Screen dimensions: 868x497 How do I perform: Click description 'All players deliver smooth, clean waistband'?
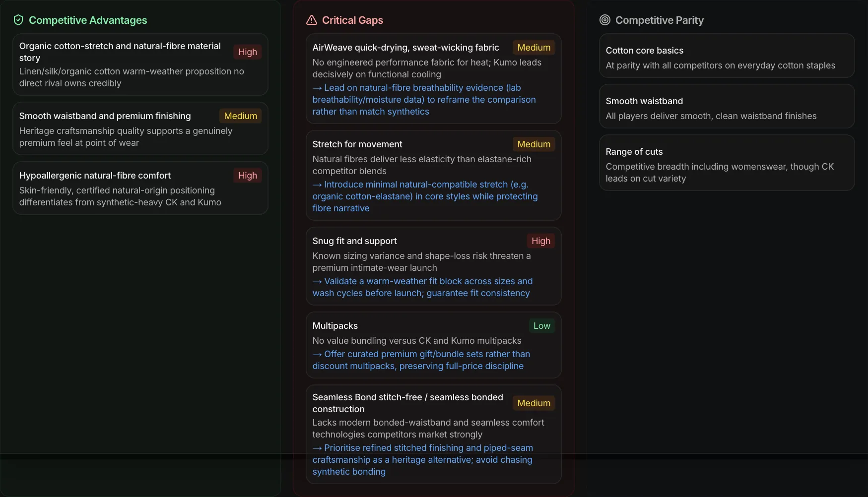tap(711, 116)
